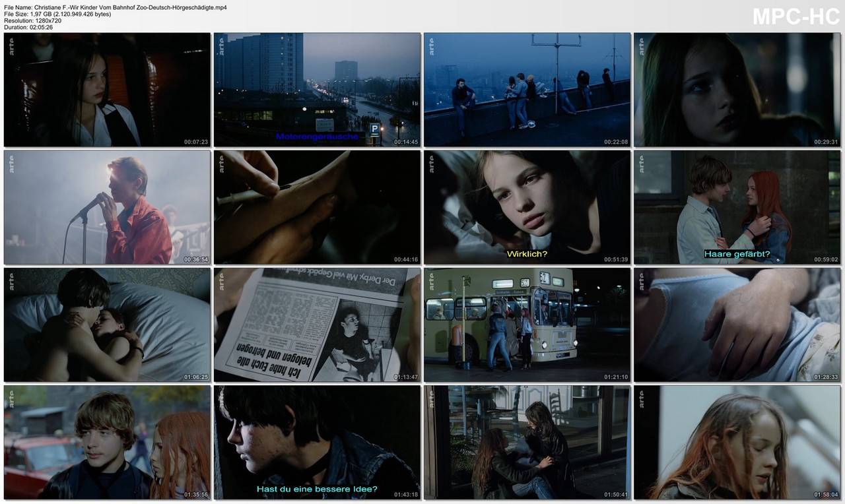Open the thumbnail stamped 01:35:56
Image resolution: width=845 pixels, height=504 pixels.
click(107, 442)
